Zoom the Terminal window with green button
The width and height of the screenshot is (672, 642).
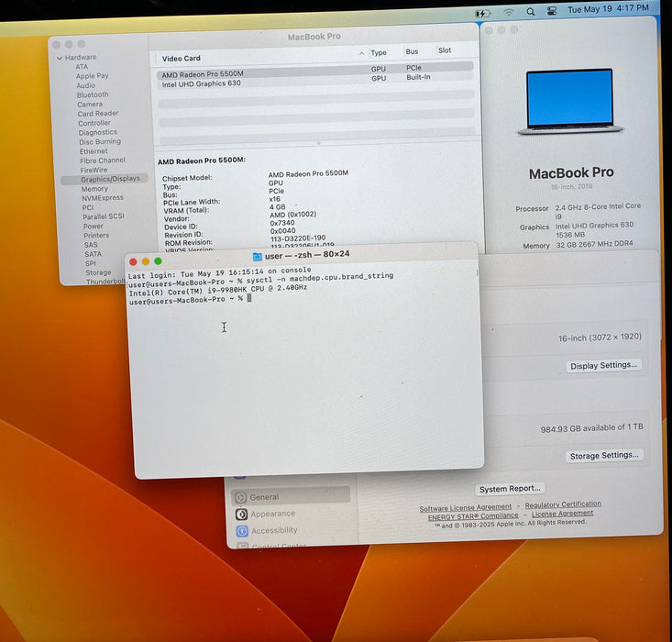[x=158, y=260]
